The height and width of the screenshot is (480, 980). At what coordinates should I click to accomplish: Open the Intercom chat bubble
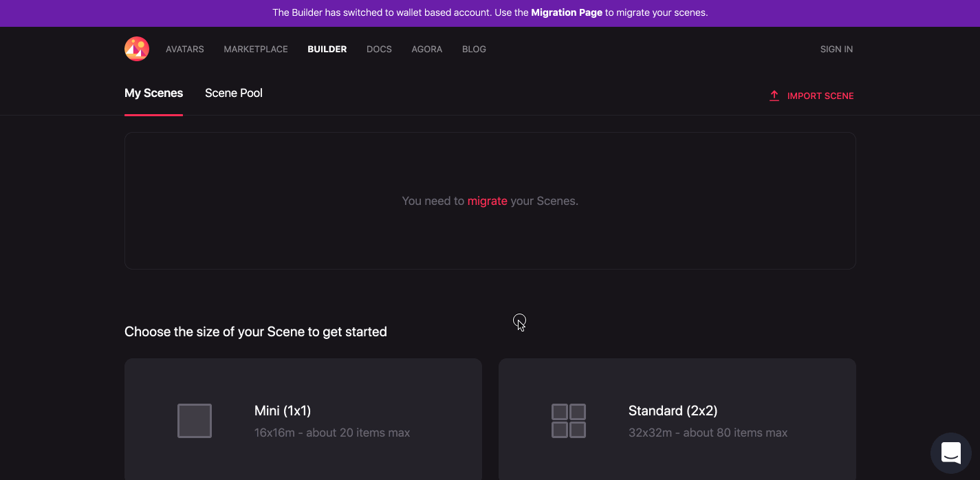tap(950, 453)
